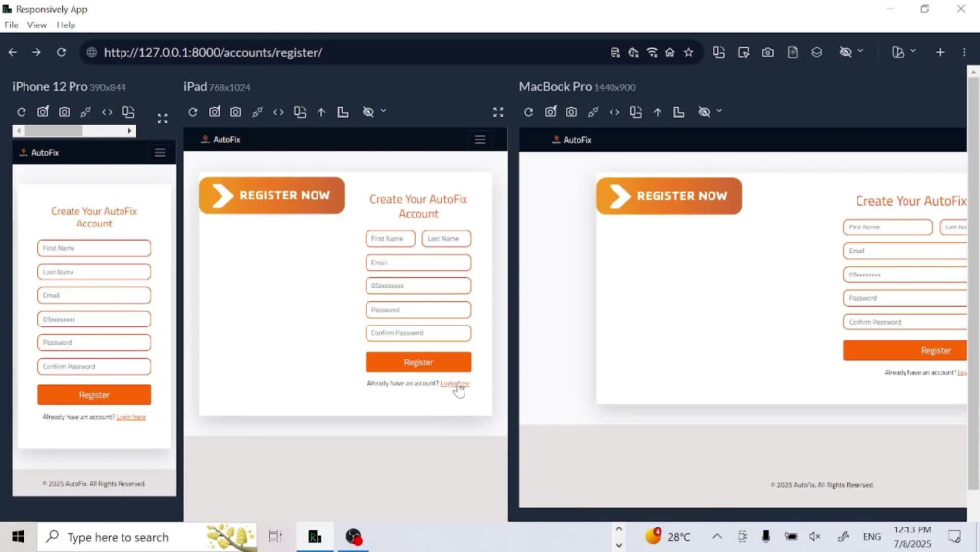This screenshot has width=980, height=552.
Task: Open the layout/theme dropdown in main toolbar
Action: pyautogui.click(x=904, y=53)
